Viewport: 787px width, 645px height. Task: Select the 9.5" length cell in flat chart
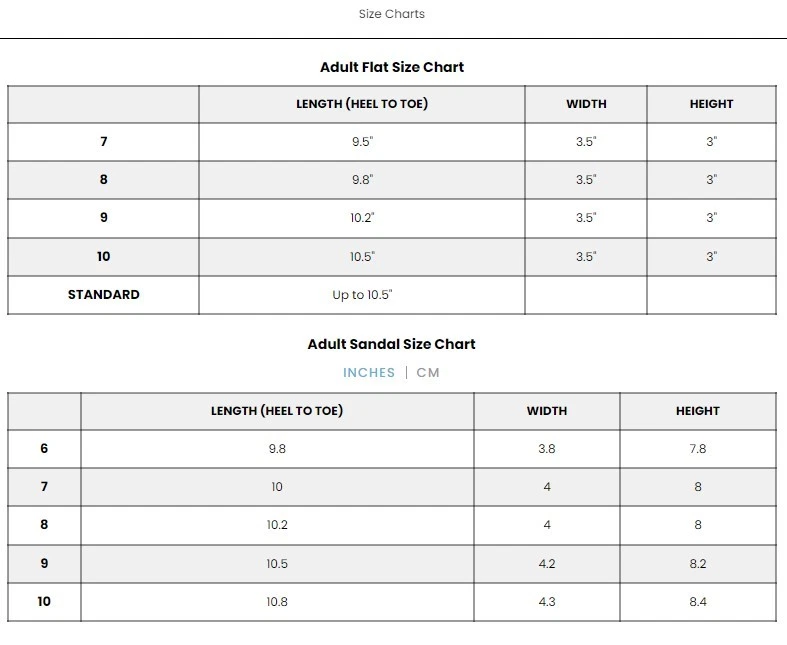tap(362, 142)
